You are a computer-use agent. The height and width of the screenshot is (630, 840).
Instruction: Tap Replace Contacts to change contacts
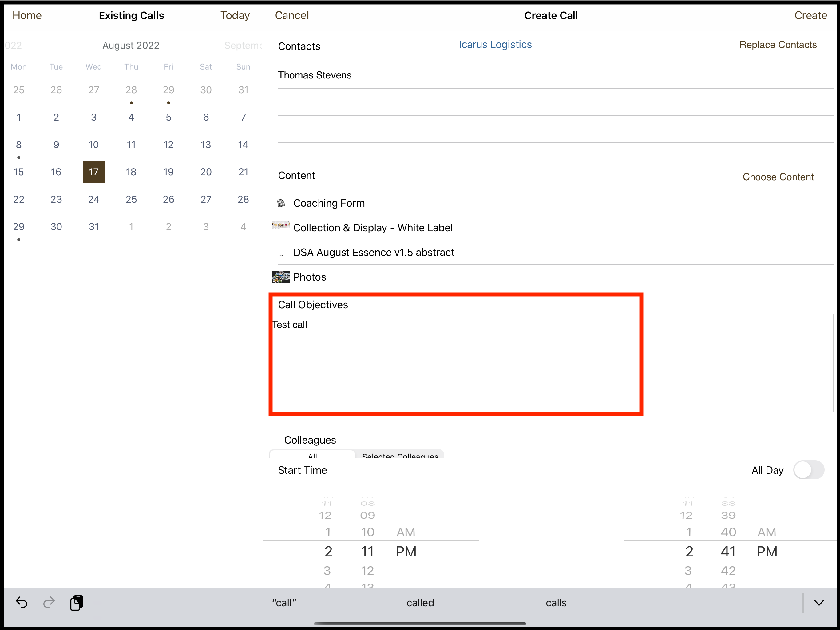tap(778, 45)
